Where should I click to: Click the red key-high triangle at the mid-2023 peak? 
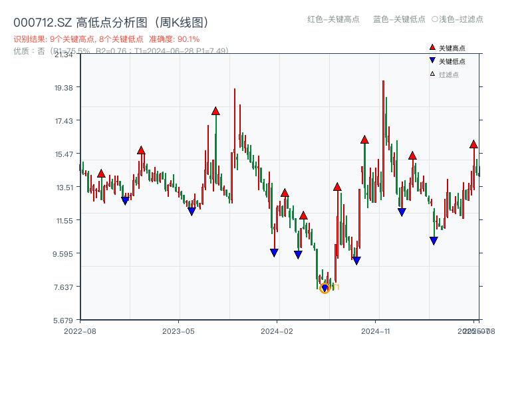(x=215, y=112)
